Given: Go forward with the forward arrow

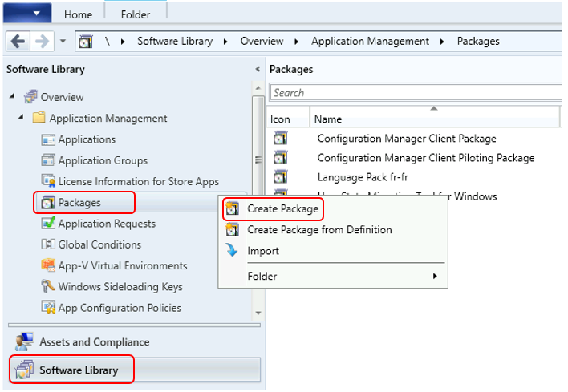Looking at the screenshot, I should click(x=42, y=41).
